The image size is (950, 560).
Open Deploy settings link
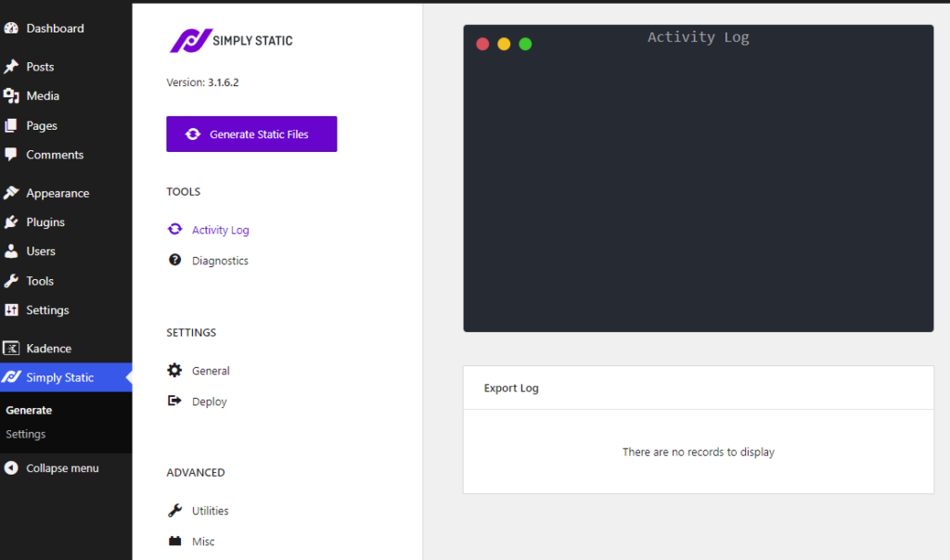click(209, 402)
